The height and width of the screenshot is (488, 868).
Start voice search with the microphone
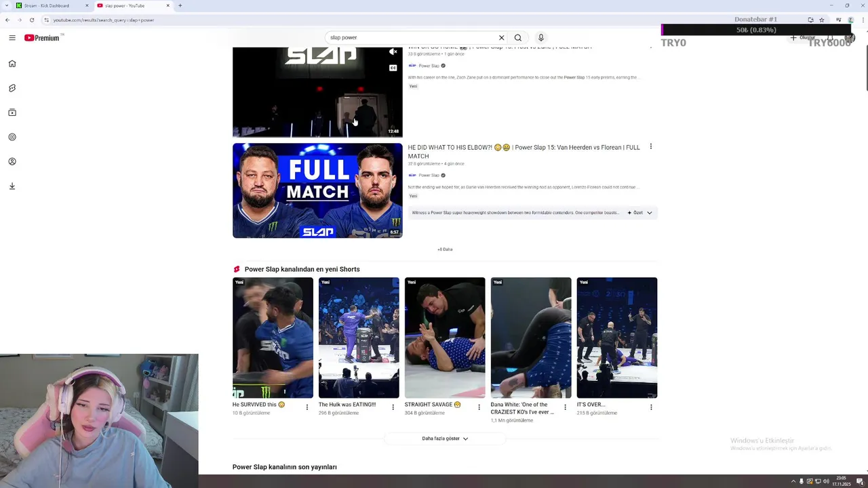[x=540, y=38]
